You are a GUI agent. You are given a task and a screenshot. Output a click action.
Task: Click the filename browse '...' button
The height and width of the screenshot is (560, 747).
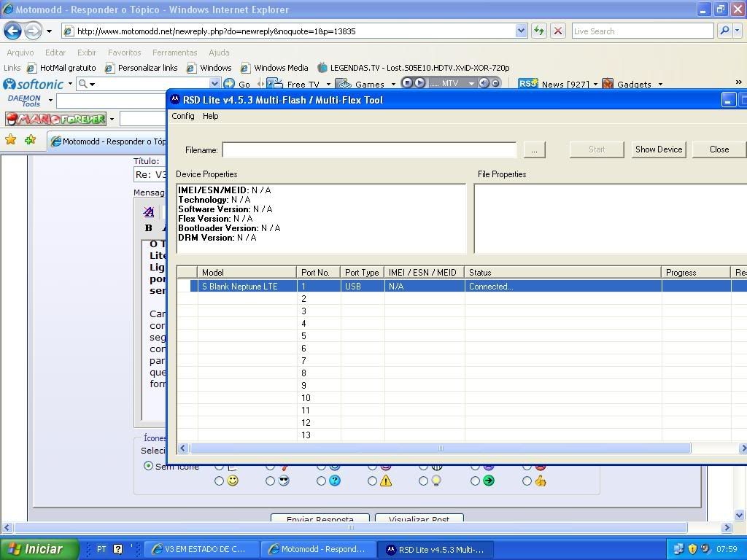coord(535,150)
